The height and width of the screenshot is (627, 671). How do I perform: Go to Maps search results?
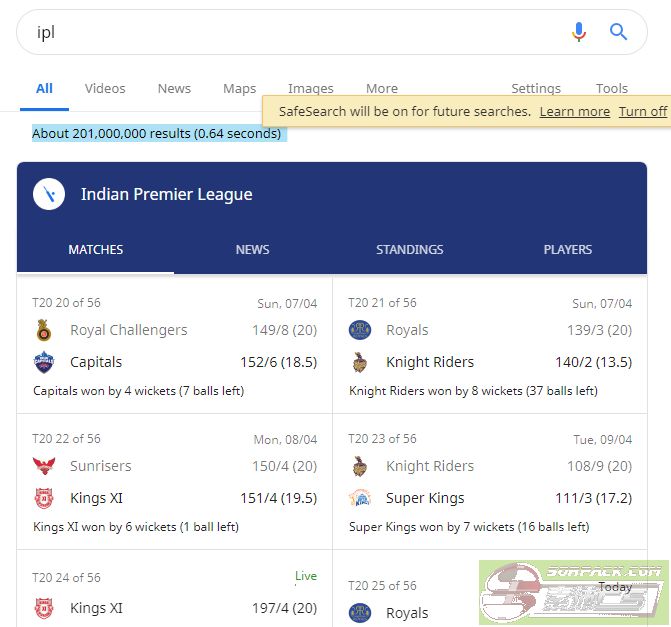pyautogui.click(x=239, y=88)
